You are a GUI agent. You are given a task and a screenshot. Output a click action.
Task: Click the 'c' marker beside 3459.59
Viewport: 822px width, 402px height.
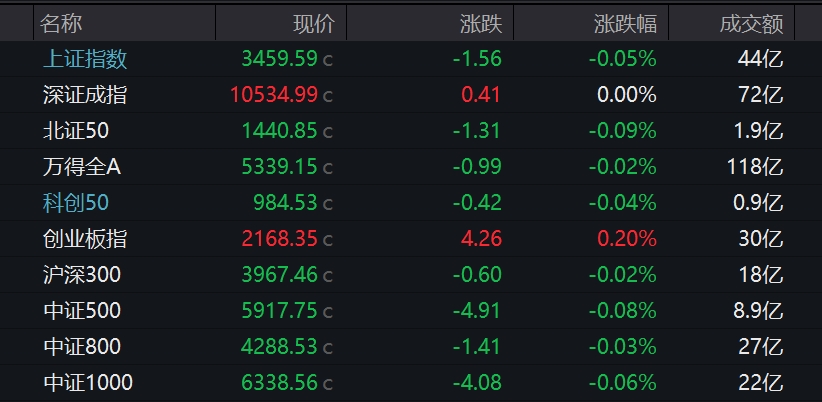tap(328, 60)
